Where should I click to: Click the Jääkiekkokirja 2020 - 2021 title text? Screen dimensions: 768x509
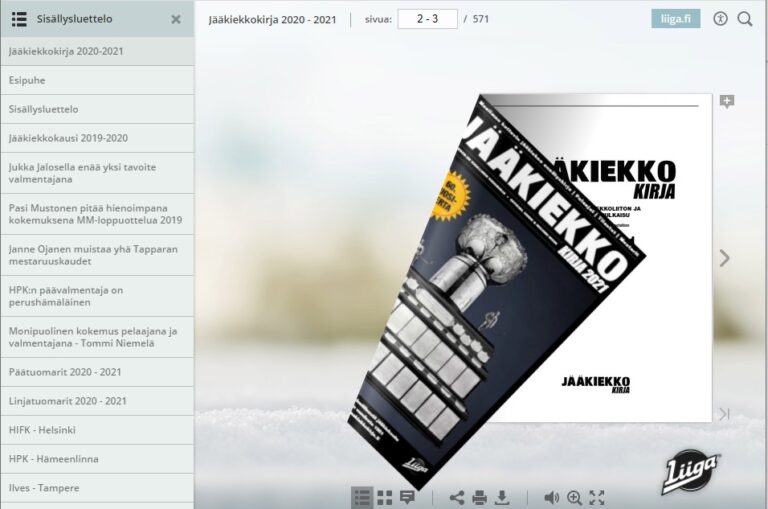click(272, 20)
